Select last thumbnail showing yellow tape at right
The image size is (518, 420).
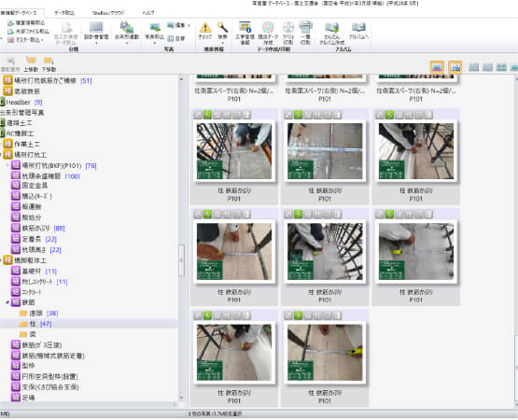click(325, 353)
